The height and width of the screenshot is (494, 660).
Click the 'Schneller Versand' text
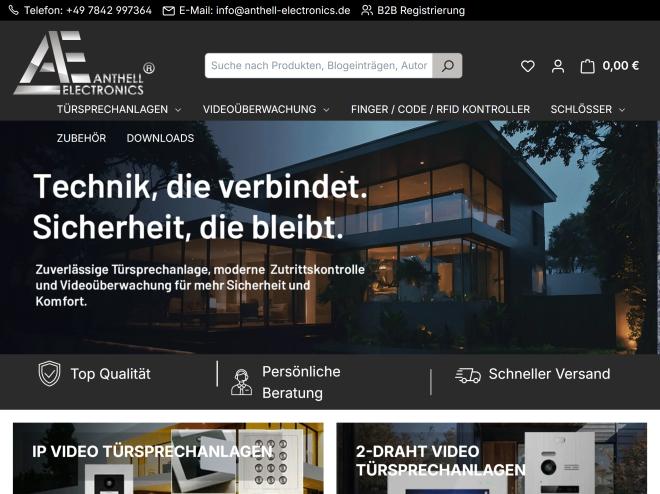click(549, 374)
